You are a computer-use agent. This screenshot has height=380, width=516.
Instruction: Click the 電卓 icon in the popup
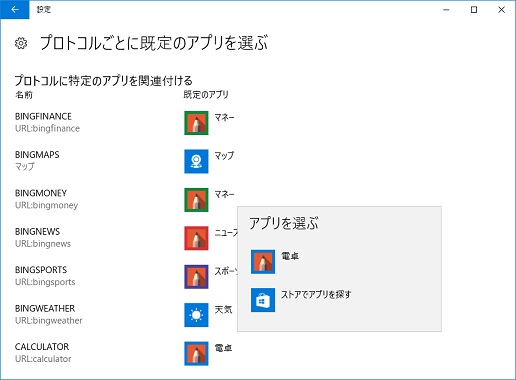pos(263,262)
